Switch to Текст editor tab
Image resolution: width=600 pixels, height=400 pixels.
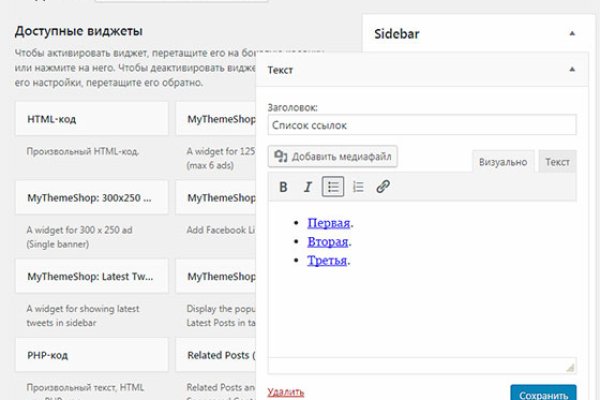click(x=557, y=161)
